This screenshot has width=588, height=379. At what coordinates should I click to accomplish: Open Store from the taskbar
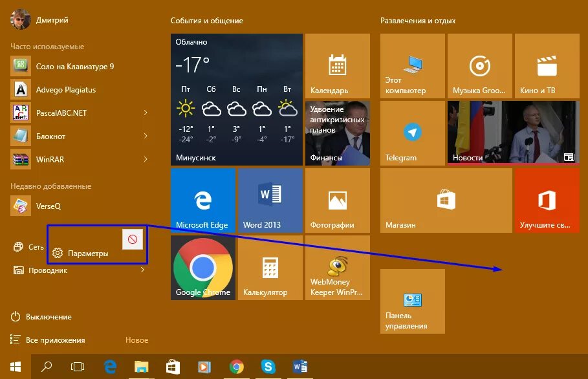(173, 367)
